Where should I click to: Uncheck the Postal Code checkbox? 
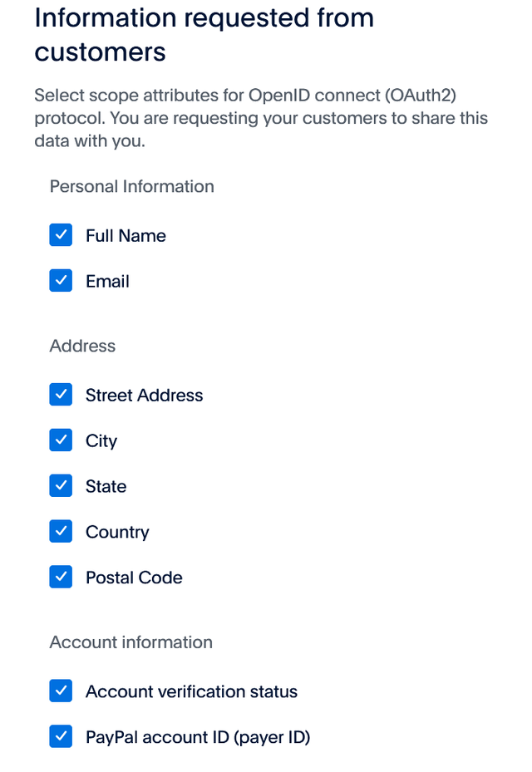60,577
